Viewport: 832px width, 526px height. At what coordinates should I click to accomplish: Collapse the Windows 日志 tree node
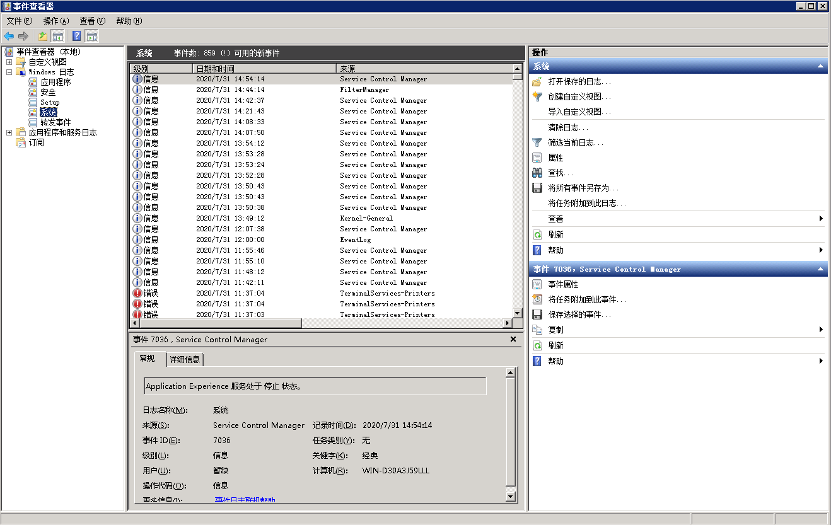click(x=9, y=72)
